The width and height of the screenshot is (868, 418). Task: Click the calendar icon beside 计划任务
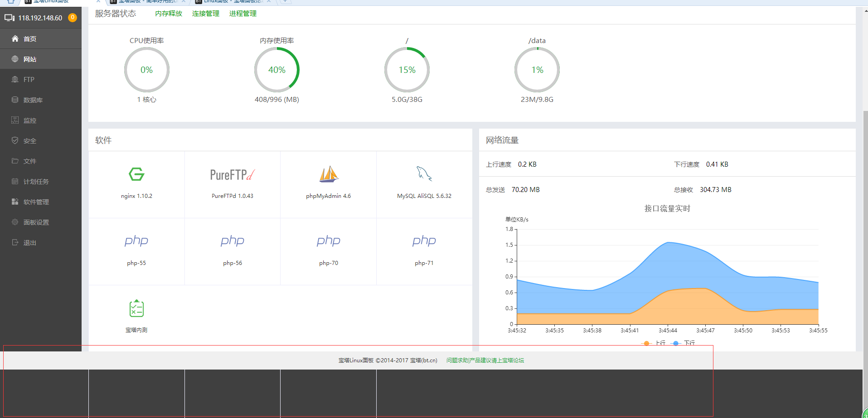click(x=15, y=181)
